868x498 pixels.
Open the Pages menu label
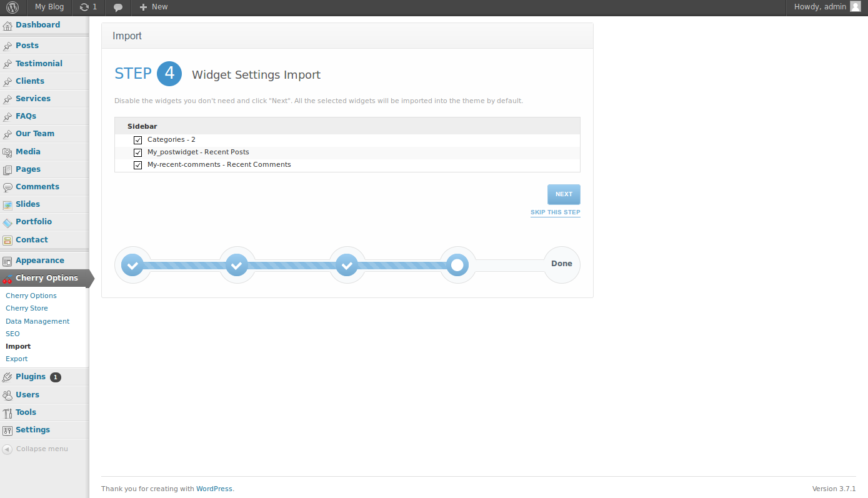28,169
